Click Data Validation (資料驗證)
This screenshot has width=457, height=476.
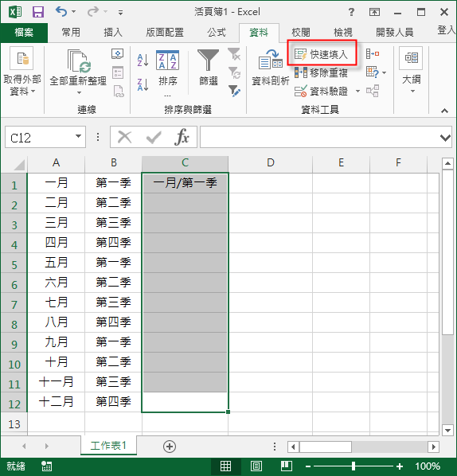pyautogui.click(x=322, y=91)
